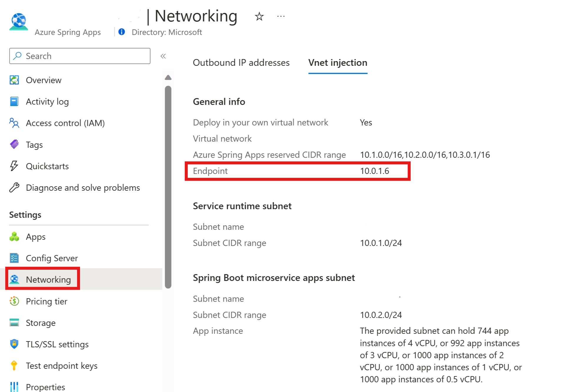
Task: Favorite this page with the star icon
Action: [x=259, y=16]
